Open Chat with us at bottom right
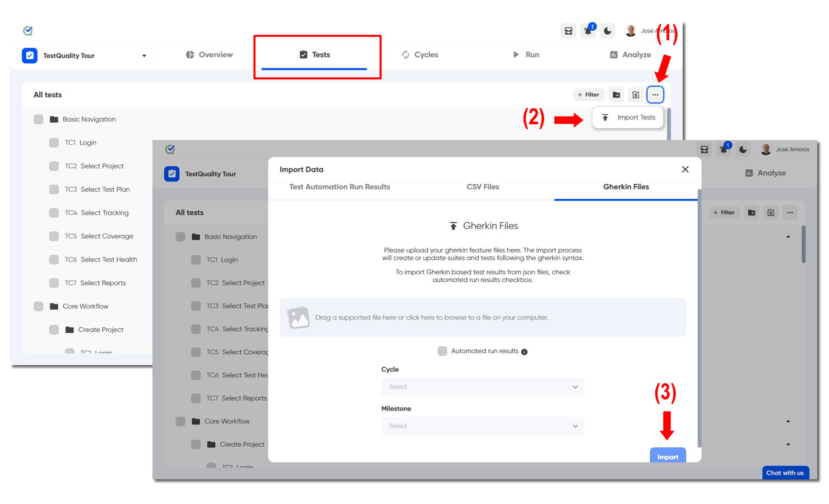 tap(785, 473)
